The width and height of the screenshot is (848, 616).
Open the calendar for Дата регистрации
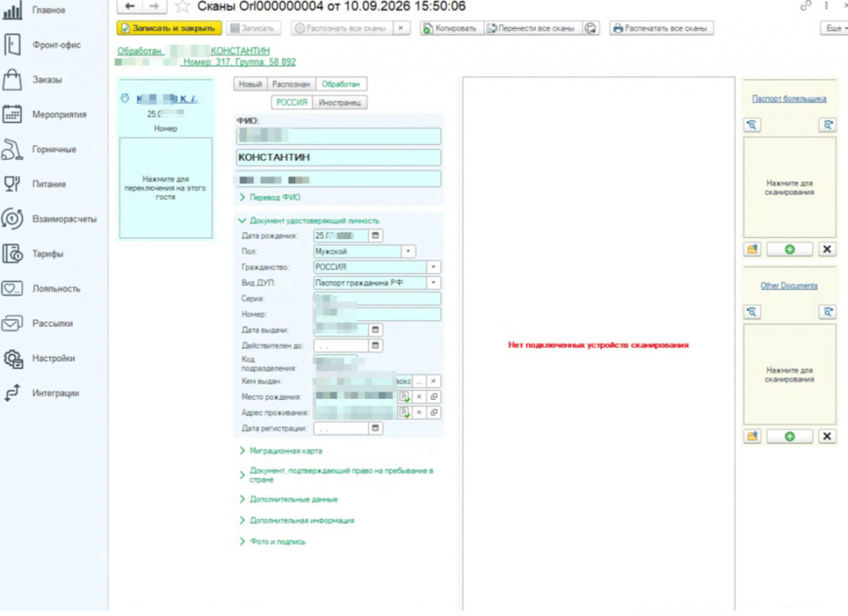tap(375, 428)
